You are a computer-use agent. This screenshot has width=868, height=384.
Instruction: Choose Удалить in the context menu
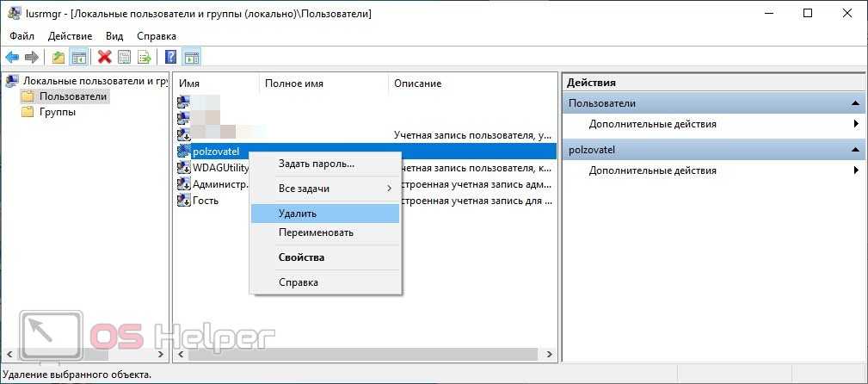coord(325,214)
